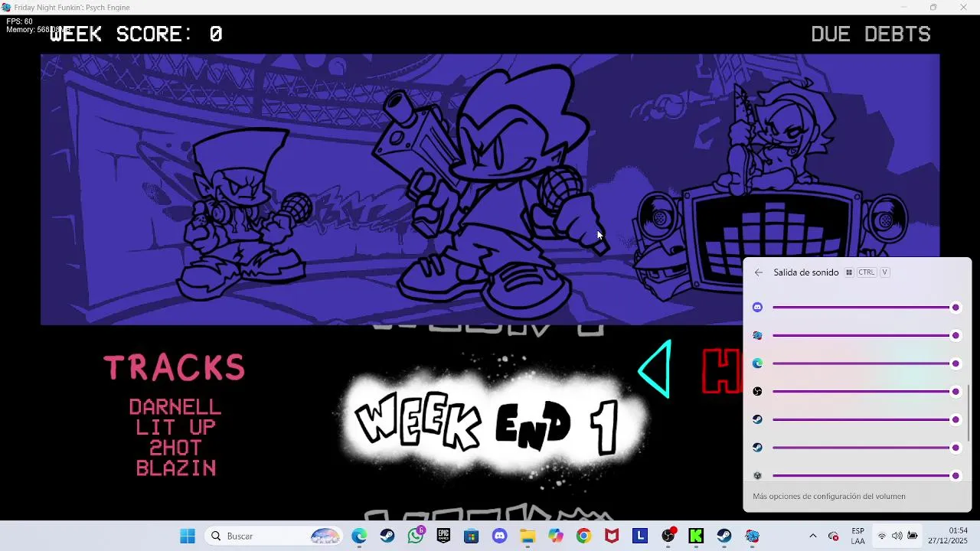
Task: Mute Discord in the volume mixer
Action: (x=757, y=307)
